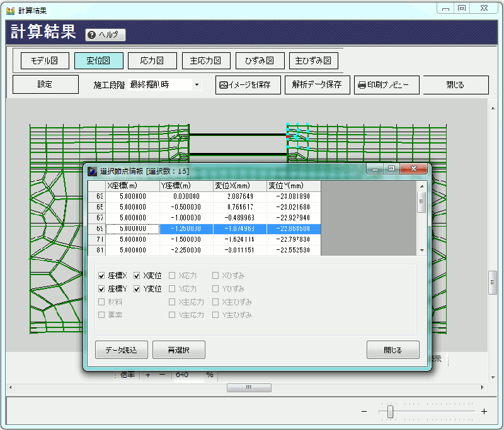Image resolution: width=504 pixels, height=430 pixels.
Task: Switch to the ひずみ図 view
Action: coord(260,60)
